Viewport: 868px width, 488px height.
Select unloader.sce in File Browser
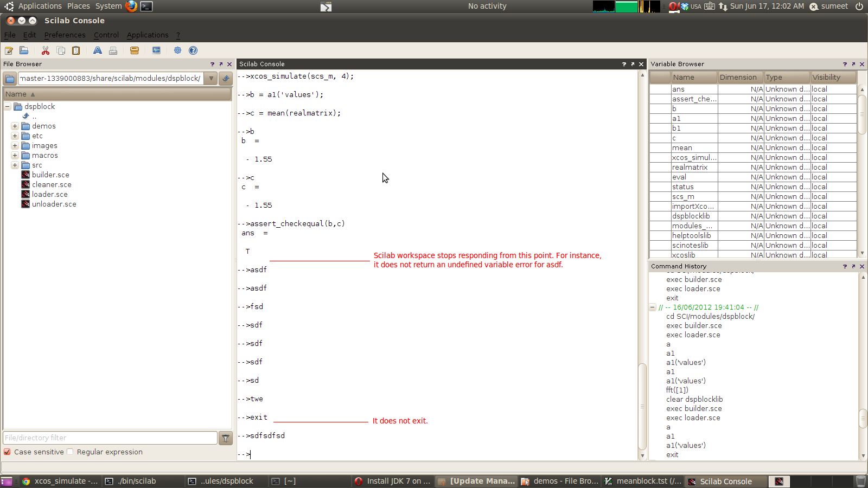click(54, 204)
